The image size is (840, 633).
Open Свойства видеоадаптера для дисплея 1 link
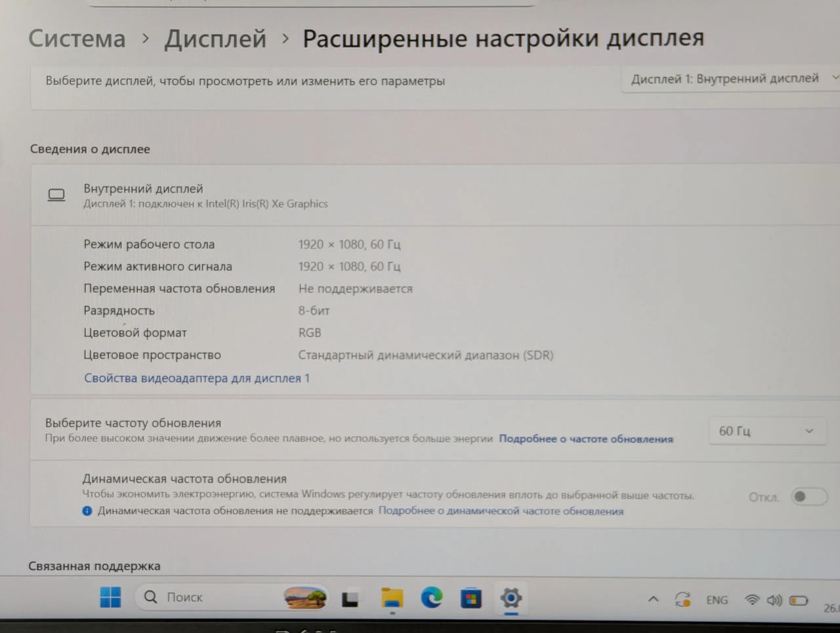point(197,378)
